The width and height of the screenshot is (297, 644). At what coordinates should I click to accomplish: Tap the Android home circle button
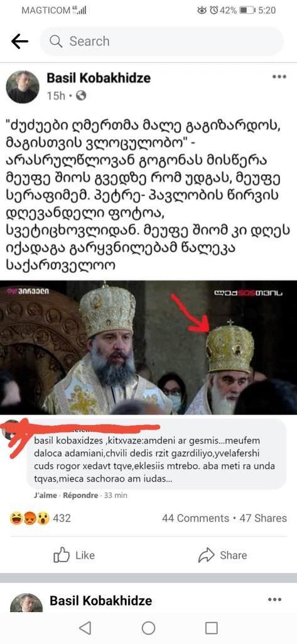pyautogui.click(x=148, y=628)
